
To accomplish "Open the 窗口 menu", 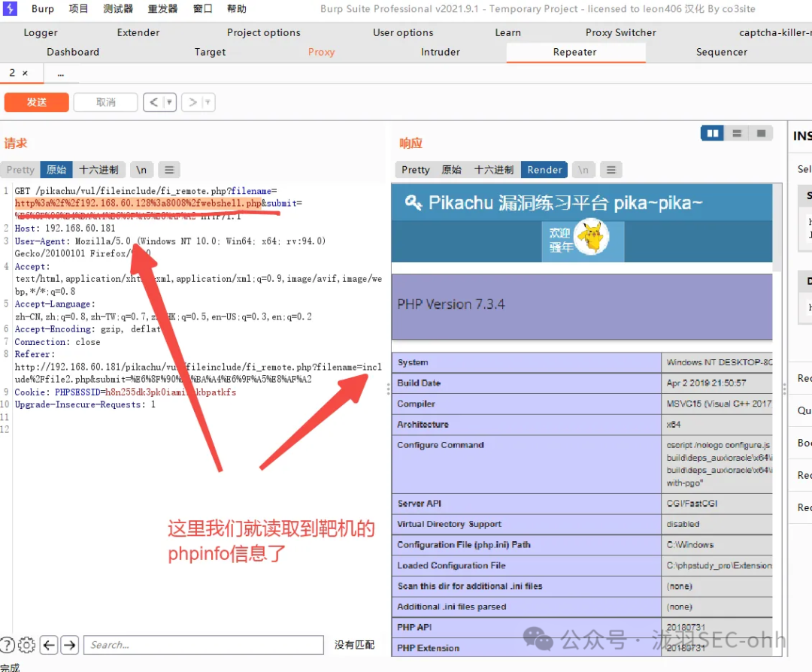I will [202, 9].
